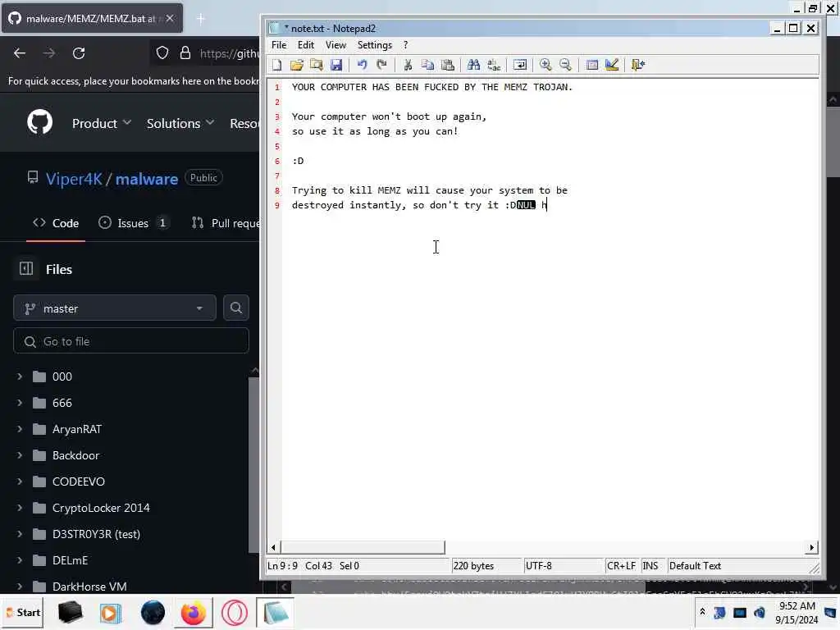Image resolution: width=840 pixels, height=630 pixels.
Task: Open the View menu in Notepad2
Action: click(x=336, y=45)
